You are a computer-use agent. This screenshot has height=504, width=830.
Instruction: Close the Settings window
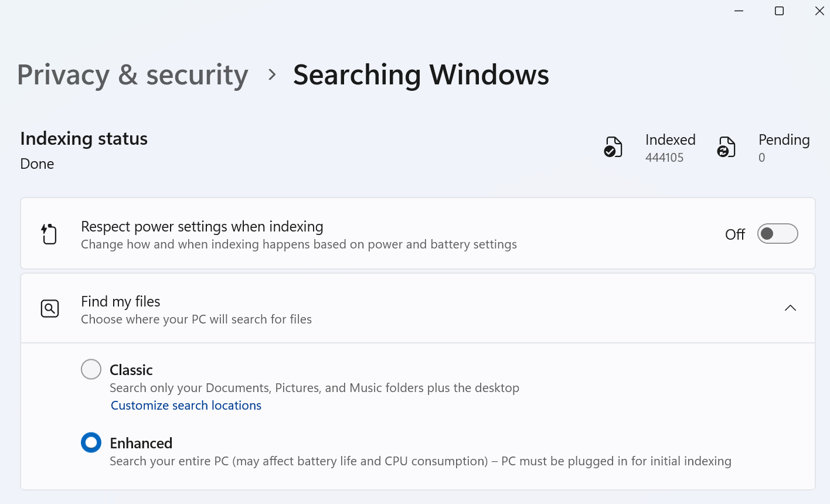tap(819, 11)
